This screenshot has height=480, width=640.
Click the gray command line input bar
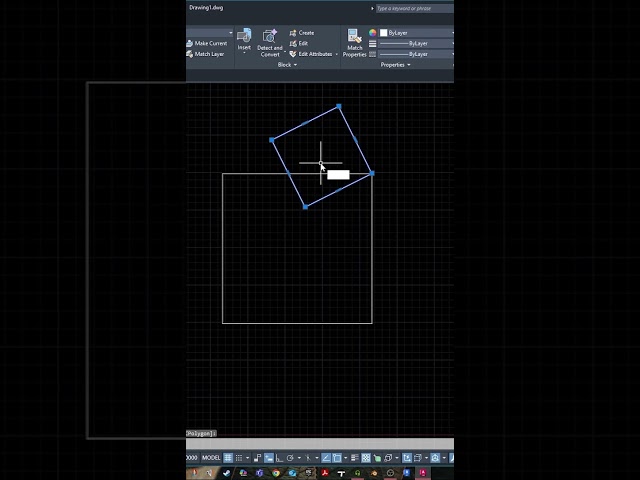[320, 443]
